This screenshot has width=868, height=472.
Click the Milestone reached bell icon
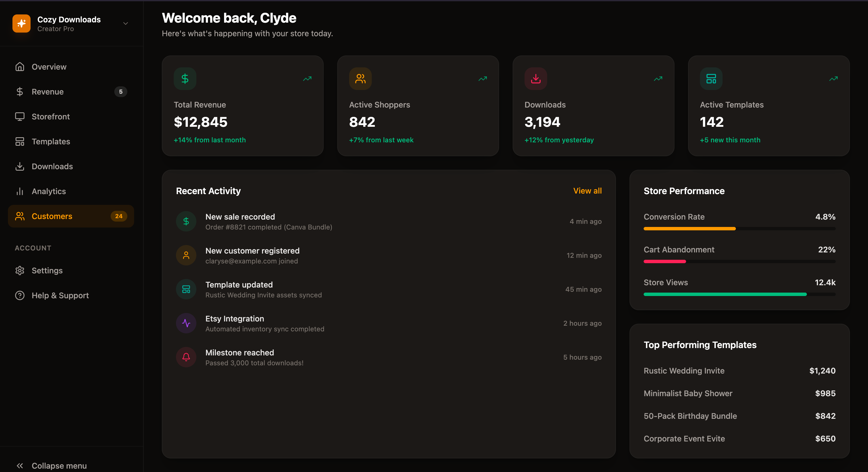(x=186, y=357)
